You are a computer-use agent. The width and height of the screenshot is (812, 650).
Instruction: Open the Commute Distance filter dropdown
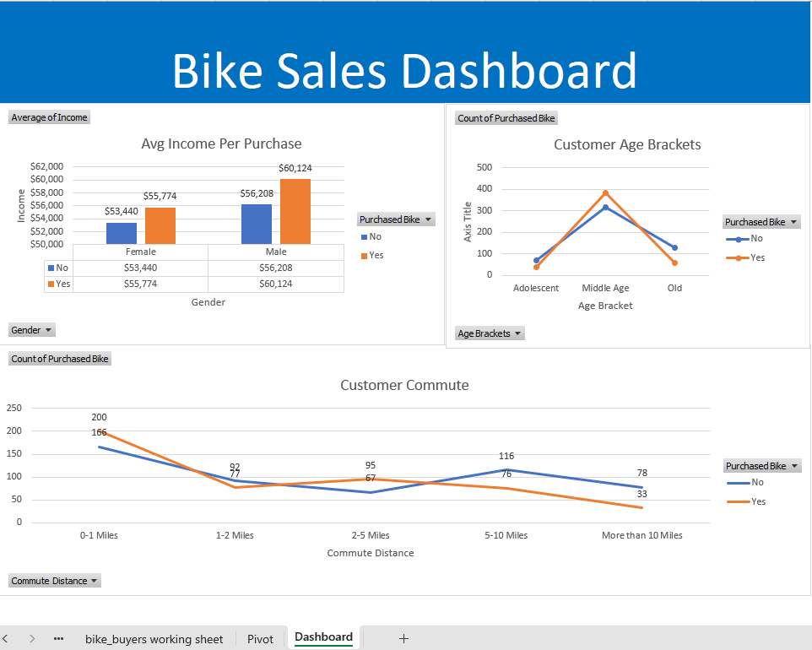[x=54, y=580]
